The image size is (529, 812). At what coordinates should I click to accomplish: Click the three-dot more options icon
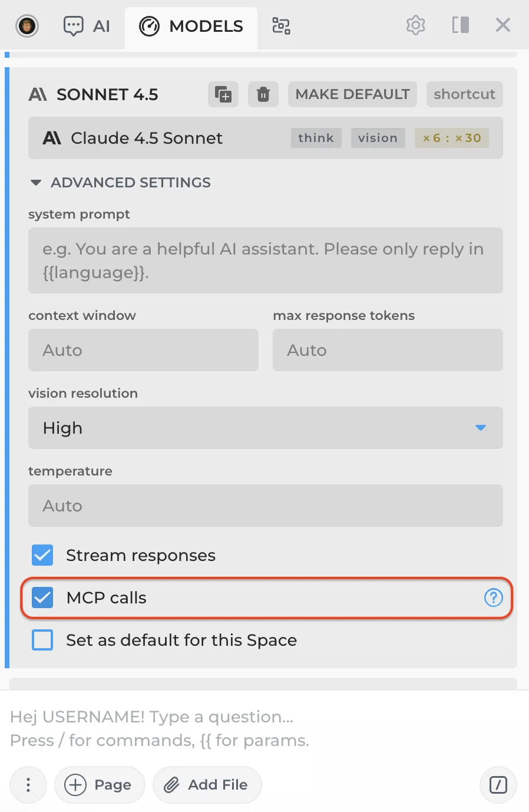pos(28,784)
